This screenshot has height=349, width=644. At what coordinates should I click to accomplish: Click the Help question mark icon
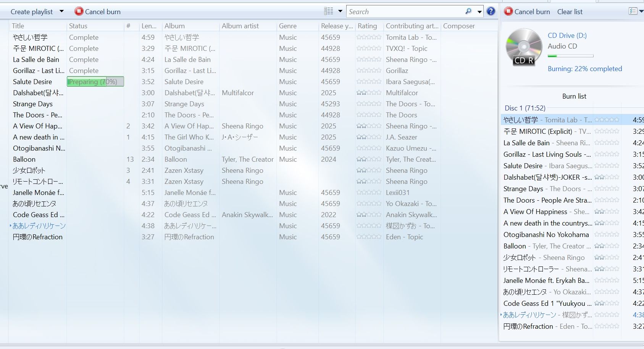[491, 11]
